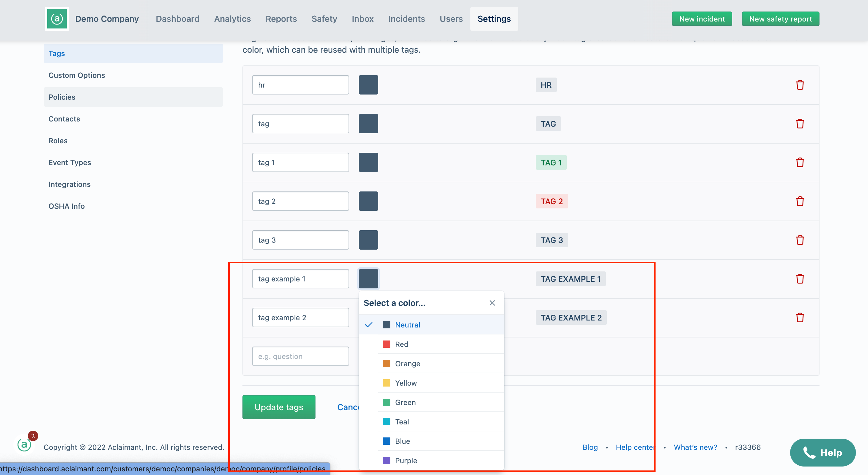
Task: Switch to the Analytics tab
Action: coord(232,18)
